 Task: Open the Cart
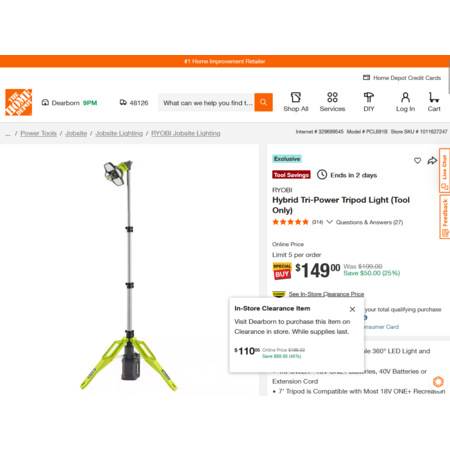[x=434, y=102]
